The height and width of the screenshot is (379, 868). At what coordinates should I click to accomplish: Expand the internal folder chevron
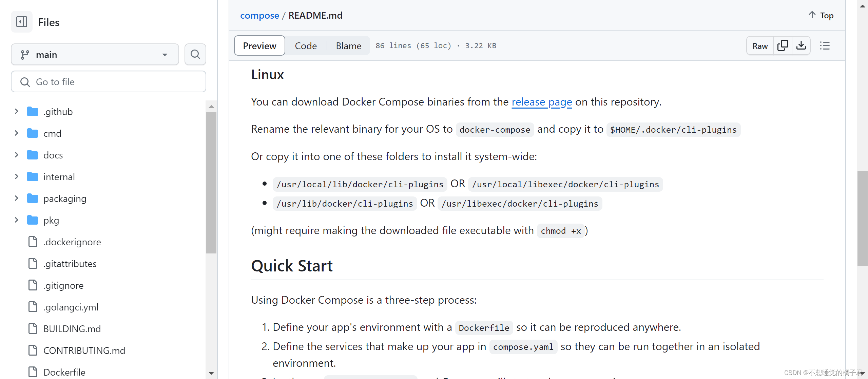[16, 176]
